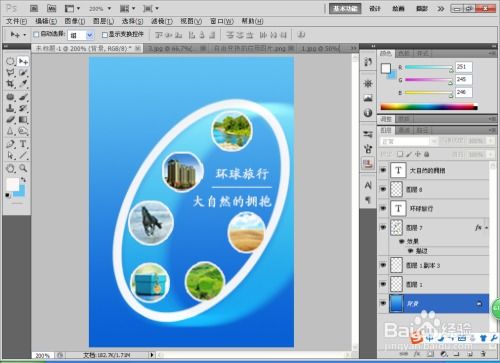The image size is (500, 363).
Task: Open the Character panel icon in dock
Action: click(368, 185)
